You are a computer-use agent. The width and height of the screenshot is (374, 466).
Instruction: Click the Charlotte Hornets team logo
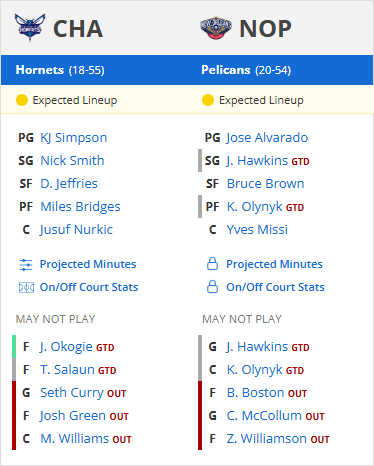[30, 28]
